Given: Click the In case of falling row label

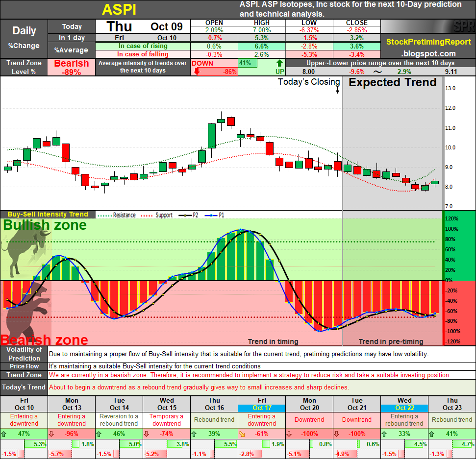Looking at the screenshot, I should click(143, 54).
